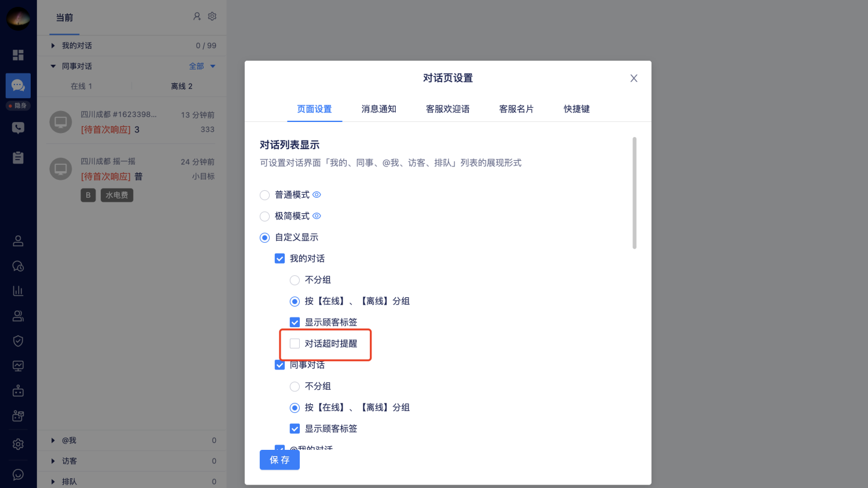Open the settings gear in sidebar
This screenshot has height=488, width=868.
pos(18,444)
